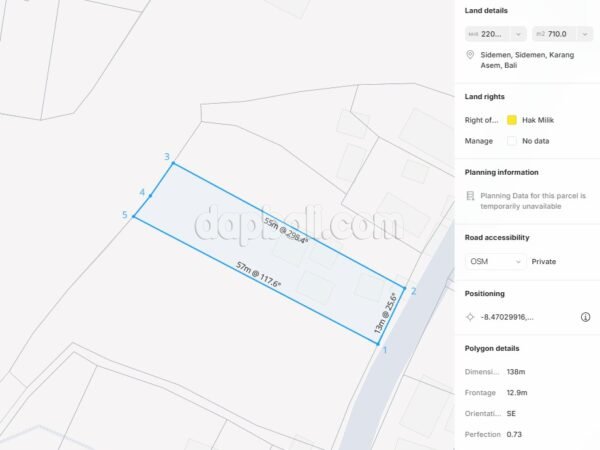600x450 pixels.
Task: Click the Sidemen, Karang Asem, Bali address
Action: click(527, 60)
